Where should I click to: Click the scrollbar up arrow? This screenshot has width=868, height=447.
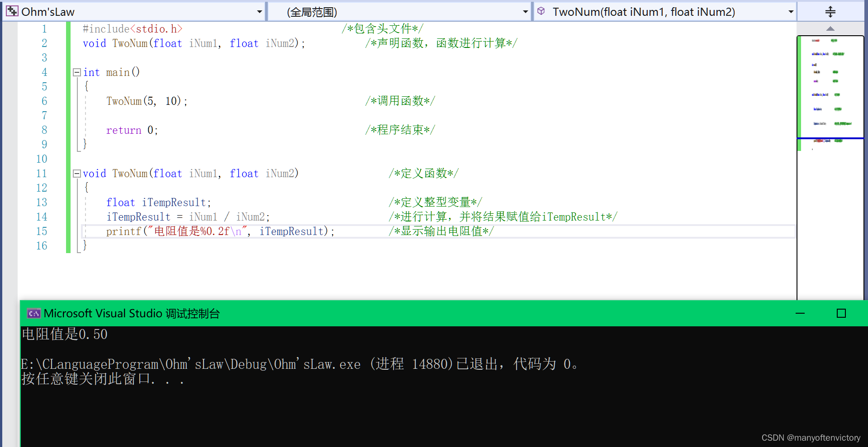[830, 28]
